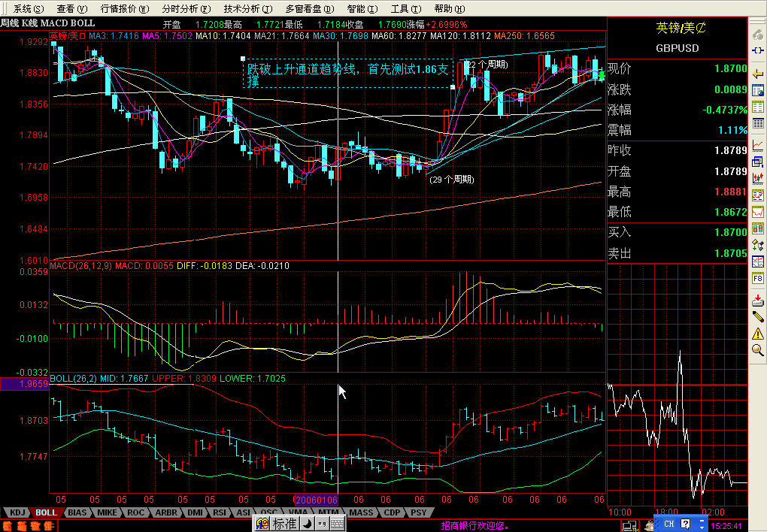The image size is (767, 532).
Task: Open the red line chart icon
Action: pos(758,145)
